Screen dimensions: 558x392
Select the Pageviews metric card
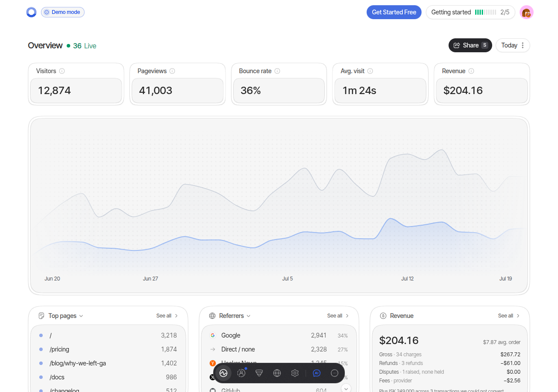point(177,84)
